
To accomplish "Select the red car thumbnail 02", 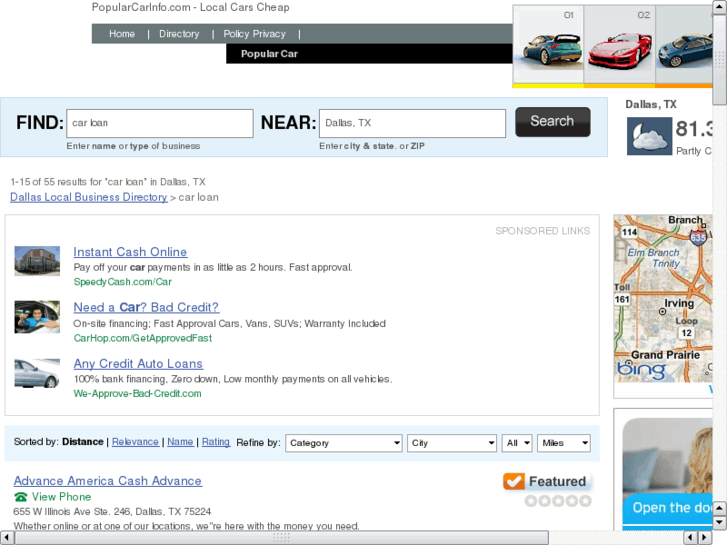I will (x=619, y=45).
